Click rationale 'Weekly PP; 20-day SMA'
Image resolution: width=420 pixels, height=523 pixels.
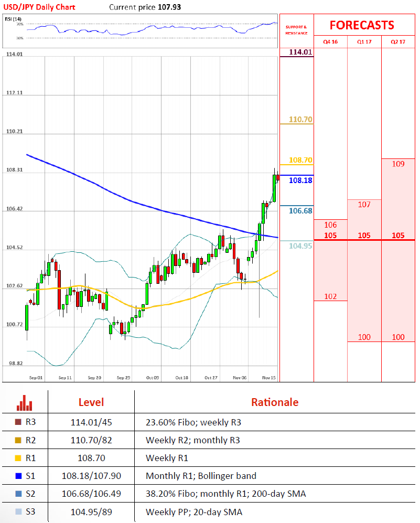(x=194, y=512)
